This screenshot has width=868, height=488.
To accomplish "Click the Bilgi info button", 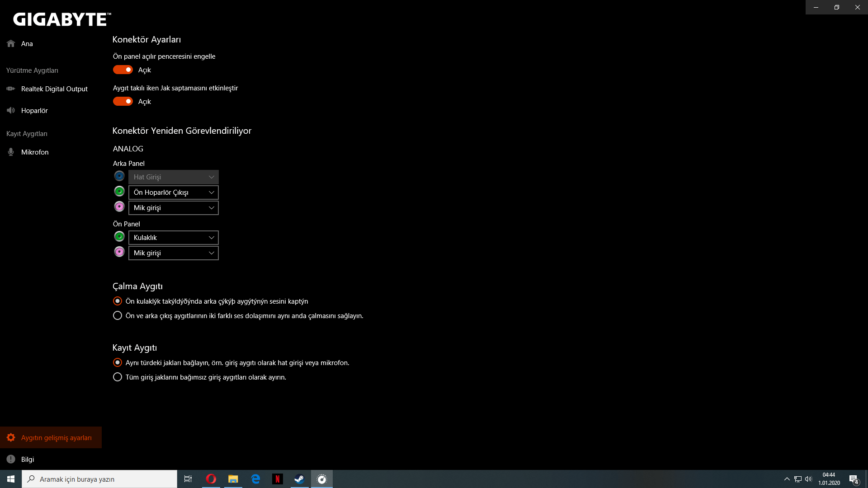I will 27,460.
